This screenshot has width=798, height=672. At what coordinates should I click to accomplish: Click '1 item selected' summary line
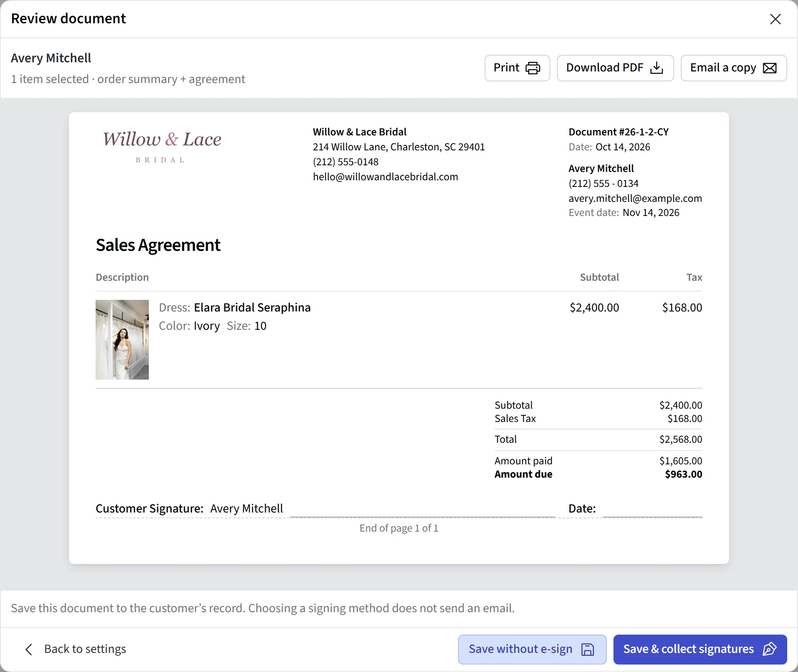(128, 79)
